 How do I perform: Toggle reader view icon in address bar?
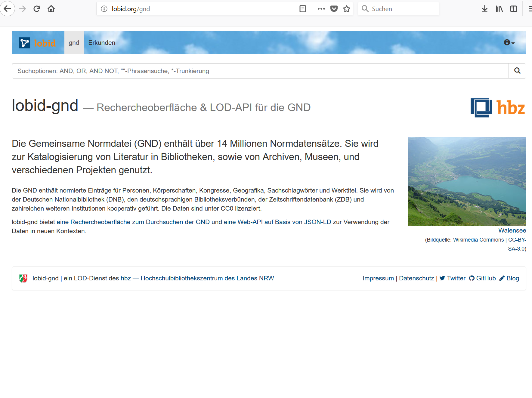303,9
